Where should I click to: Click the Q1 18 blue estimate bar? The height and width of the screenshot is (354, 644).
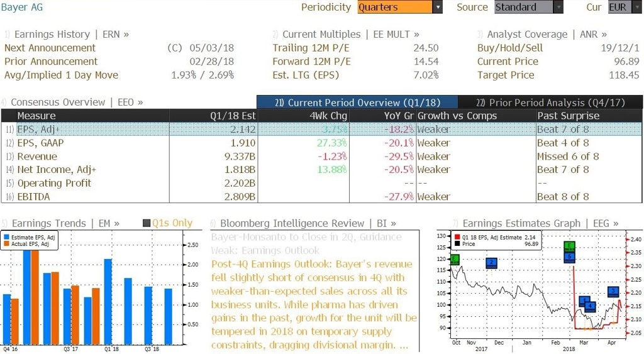[108, 301]
